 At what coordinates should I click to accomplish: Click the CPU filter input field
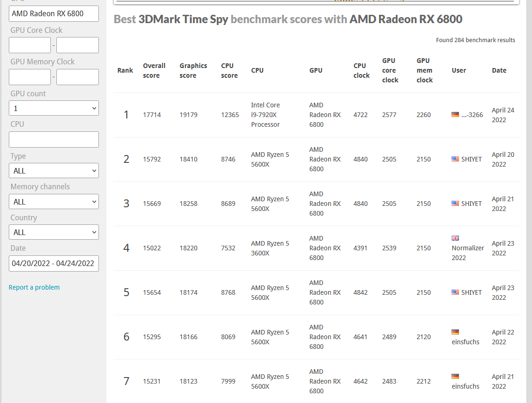[x=54, y=140]
